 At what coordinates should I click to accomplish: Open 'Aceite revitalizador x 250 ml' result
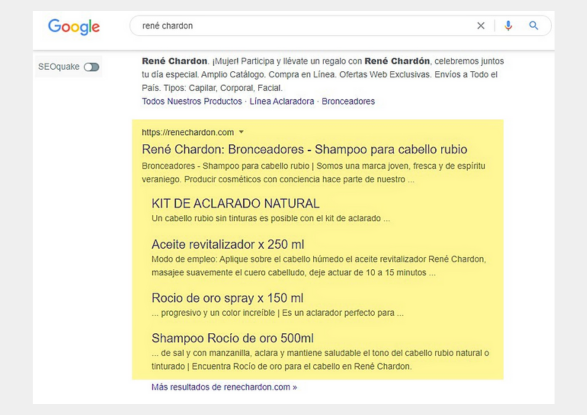pos(228,244)
